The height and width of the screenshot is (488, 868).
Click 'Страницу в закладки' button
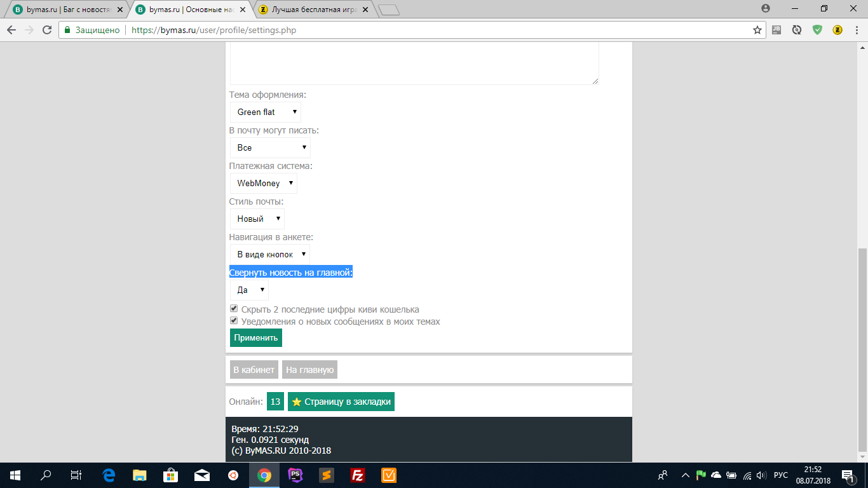click(341, 402)
